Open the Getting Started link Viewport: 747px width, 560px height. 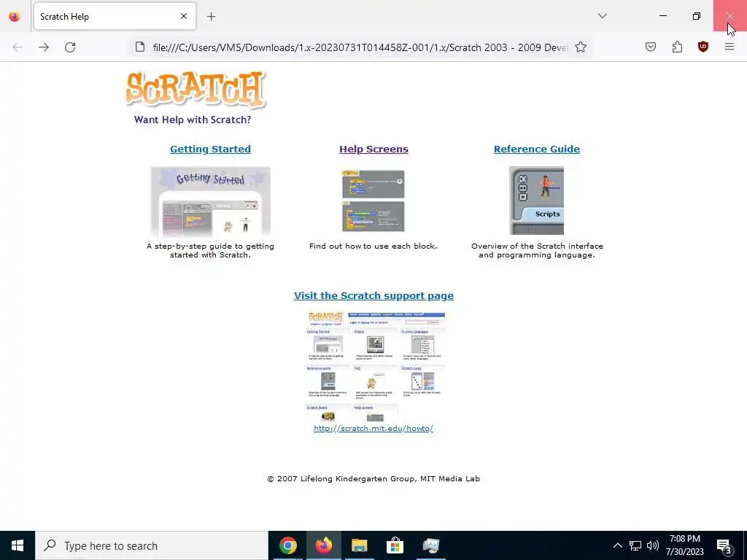[210, 149]
